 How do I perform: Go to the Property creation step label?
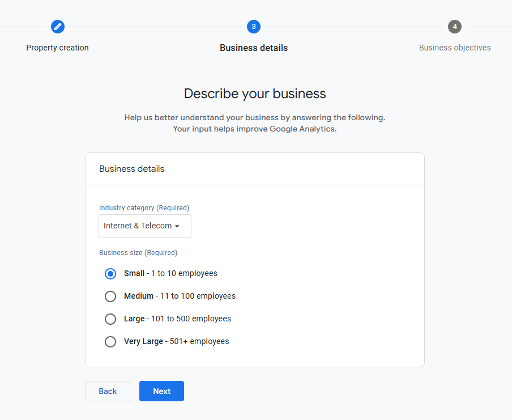57,48
